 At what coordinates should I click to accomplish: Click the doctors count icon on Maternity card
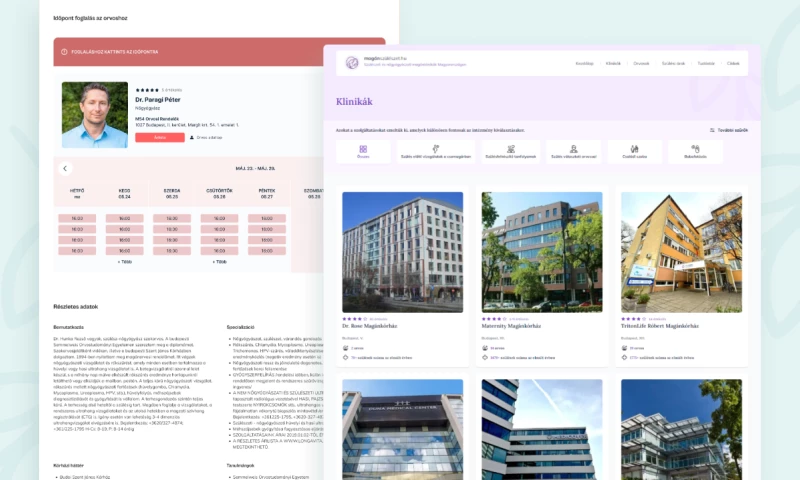click(485, 348)
